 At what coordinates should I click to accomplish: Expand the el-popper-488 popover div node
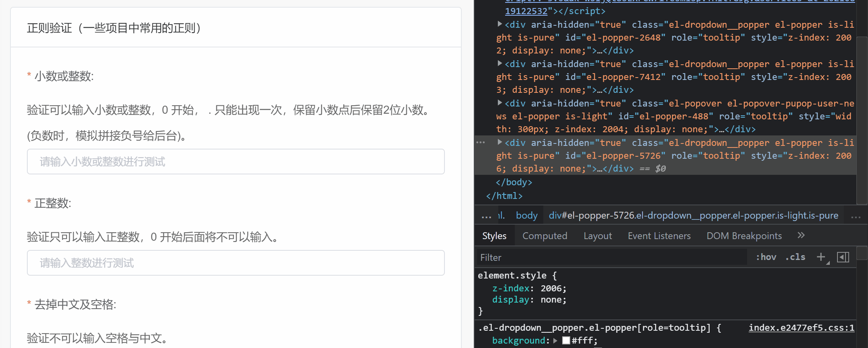(x=500, y=103)
